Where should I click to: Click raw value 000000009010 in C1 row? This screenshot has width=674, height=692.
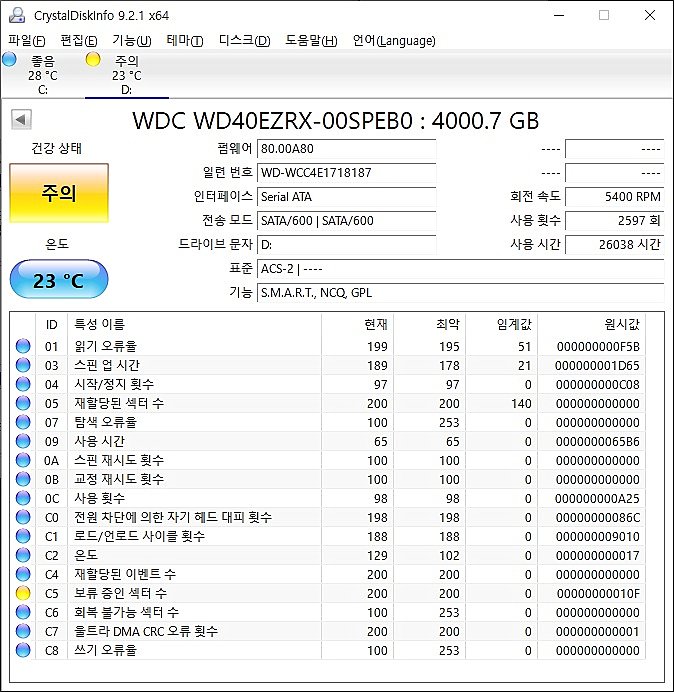click(598, 537)
